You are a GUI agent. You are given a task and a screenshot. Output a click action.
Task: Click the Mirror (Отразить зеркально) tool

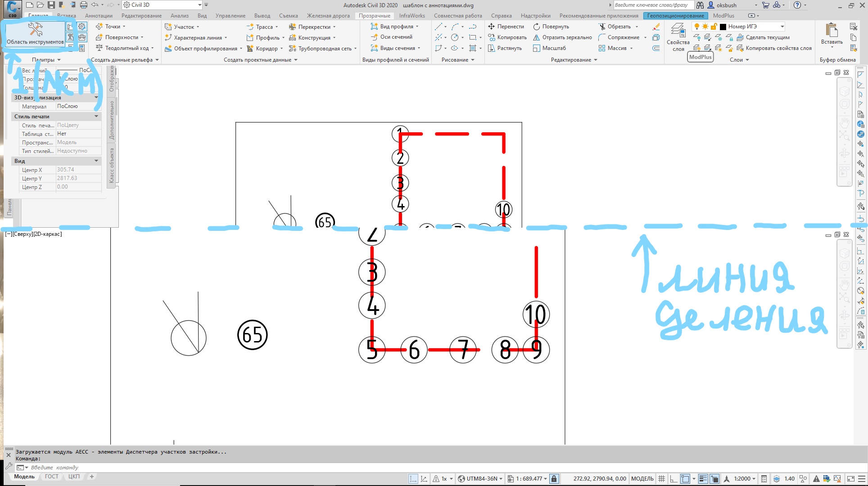pyautogui.click(x=562, y=37)
